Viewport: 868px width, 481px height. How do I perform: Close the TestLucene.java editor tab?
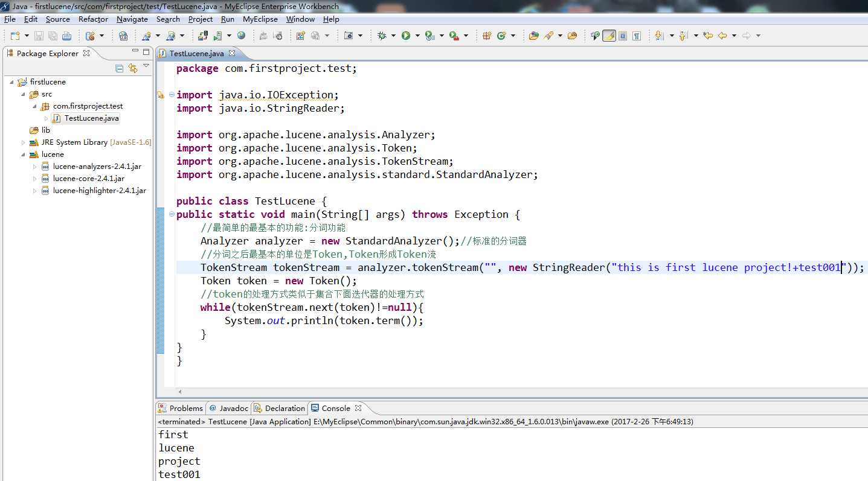(x=231, y=53)
